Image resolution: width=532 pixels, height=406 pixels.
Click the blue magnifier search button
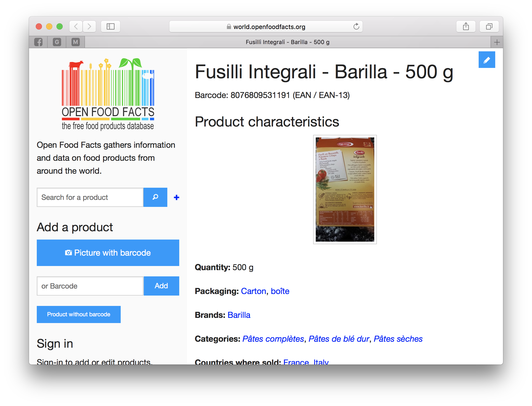pyautogui.click(x=155, y=197)
